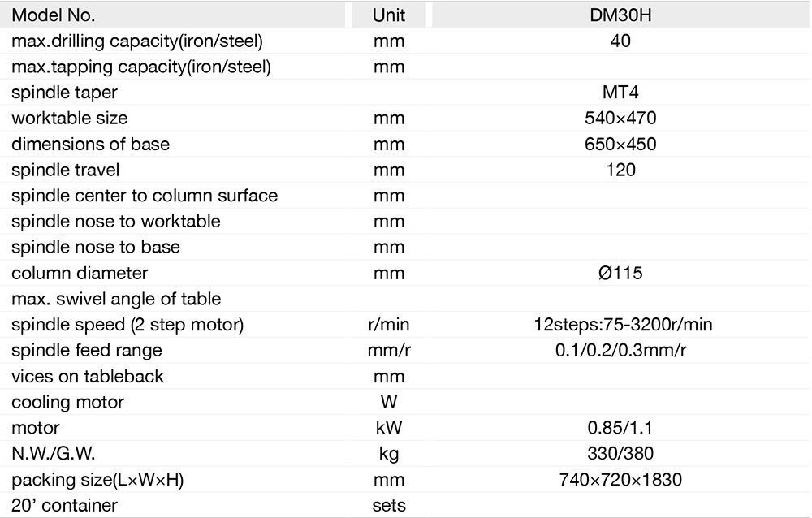The height and width of the screenshot is (518, 812).
Task: Click the 'spindle taper' row label
Action: (64, 93)
